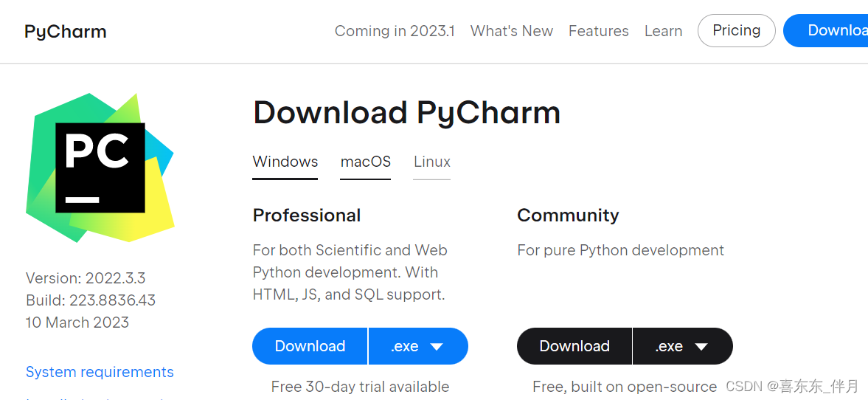Click the Version: 2022.3.3 text

tap(86, 277)
